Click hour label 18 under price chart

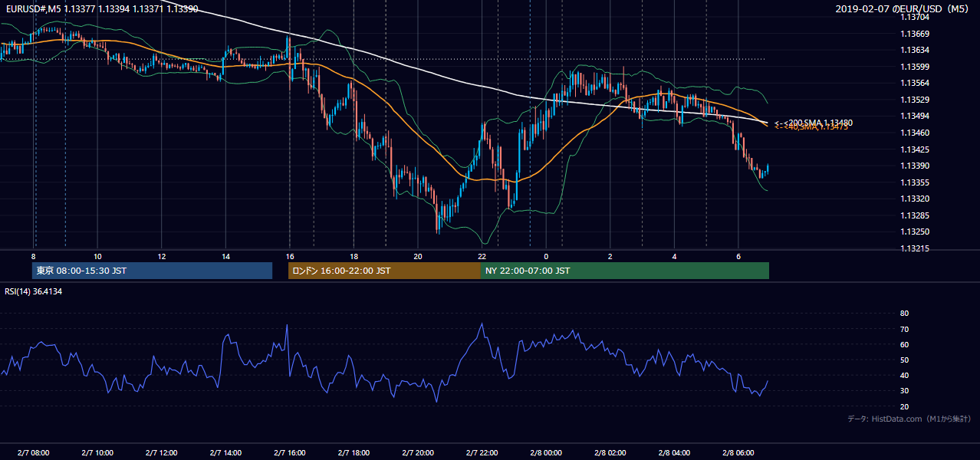coord(354,256)
